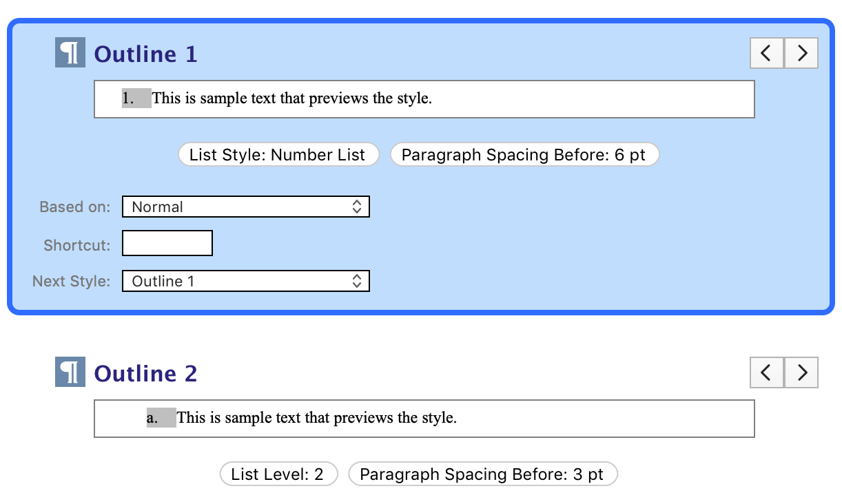The image size is (842, 504).
Task: Click the Outline 1 paragraph style icon
Action: 70,53
